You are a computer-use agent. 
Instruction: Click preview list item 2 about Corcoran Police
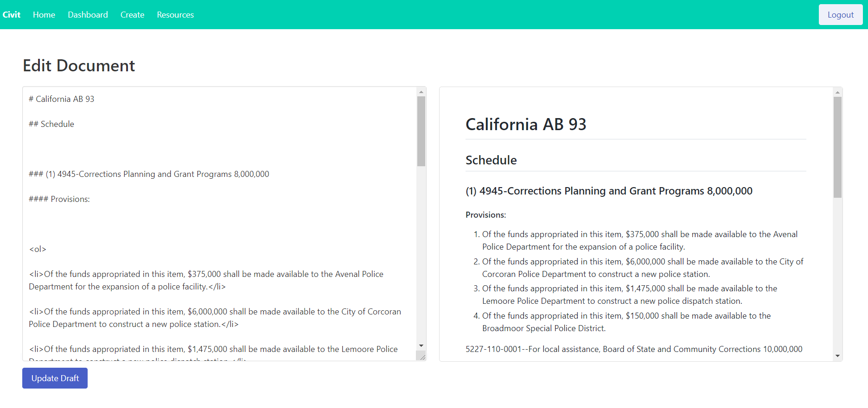(x=643, y=268)
